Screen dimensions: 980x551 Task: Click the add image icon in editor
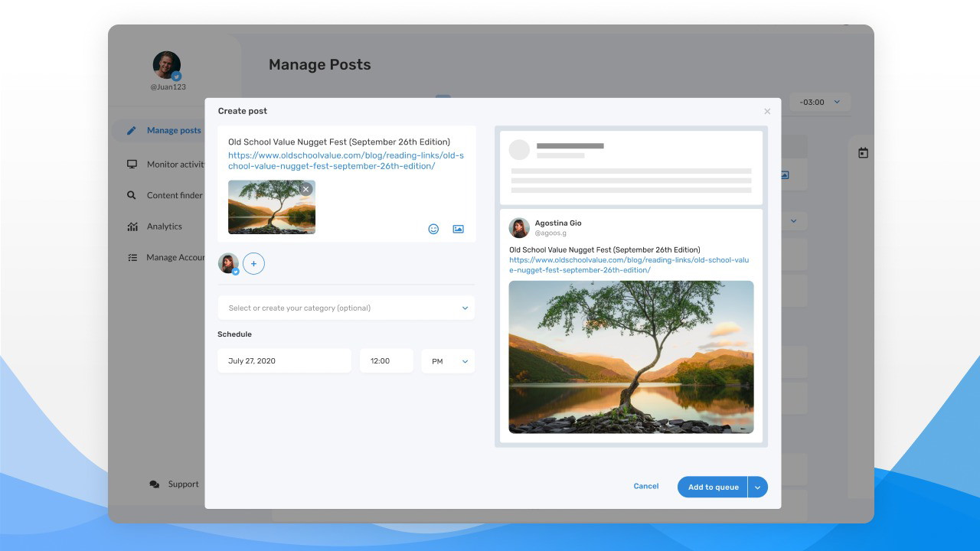(x=458, y=229)
